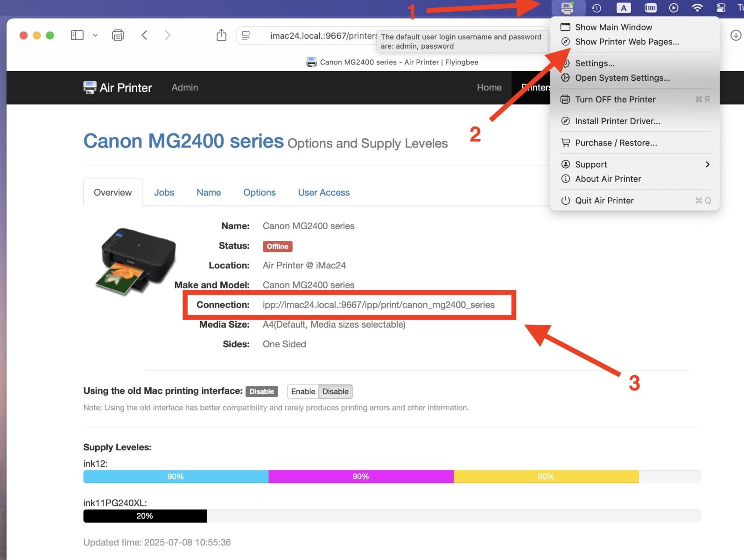
Task: Go back with the Safari back arrow
Action: pos(145,35)
